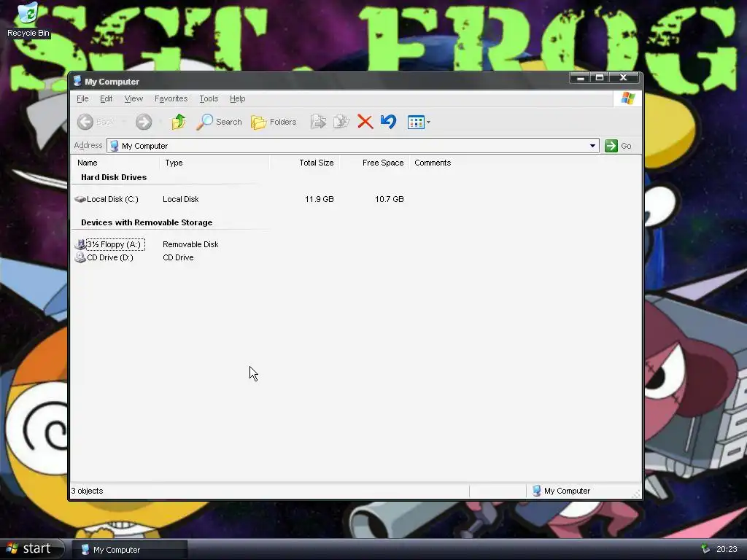Click the 11.9 GB total size value

pyautogui.click(x=320, y=199)
